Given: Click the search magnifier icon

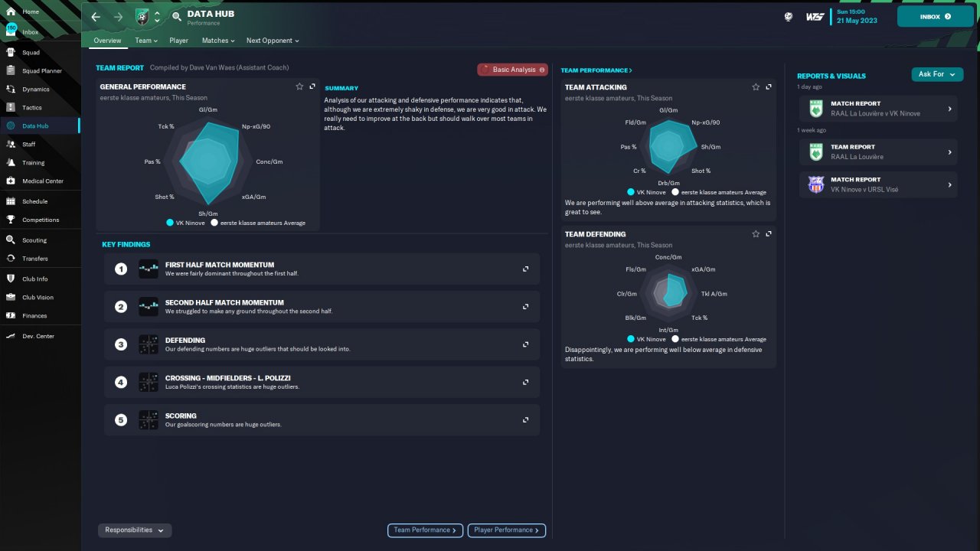Looking at the screenshot, I should click(x=177, y=16).
